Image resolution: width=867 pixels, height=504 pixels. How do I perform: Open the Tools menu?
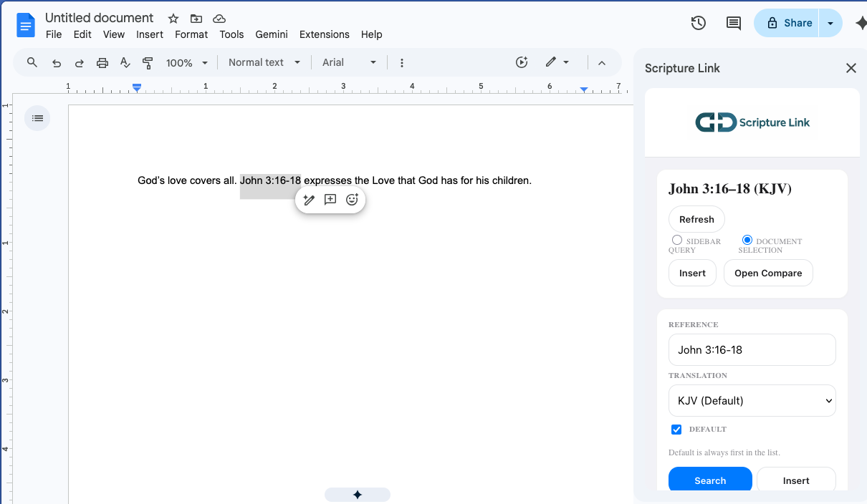tap(231, 34)
